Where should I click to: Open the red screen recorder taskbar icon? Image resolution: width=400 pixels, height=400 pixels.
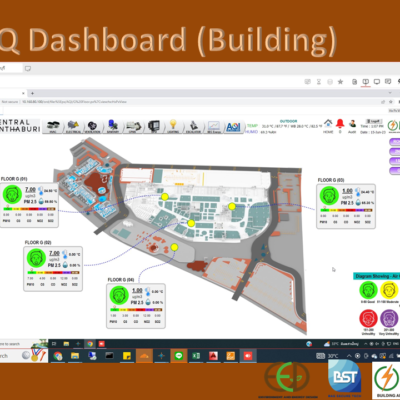(248, 356)
